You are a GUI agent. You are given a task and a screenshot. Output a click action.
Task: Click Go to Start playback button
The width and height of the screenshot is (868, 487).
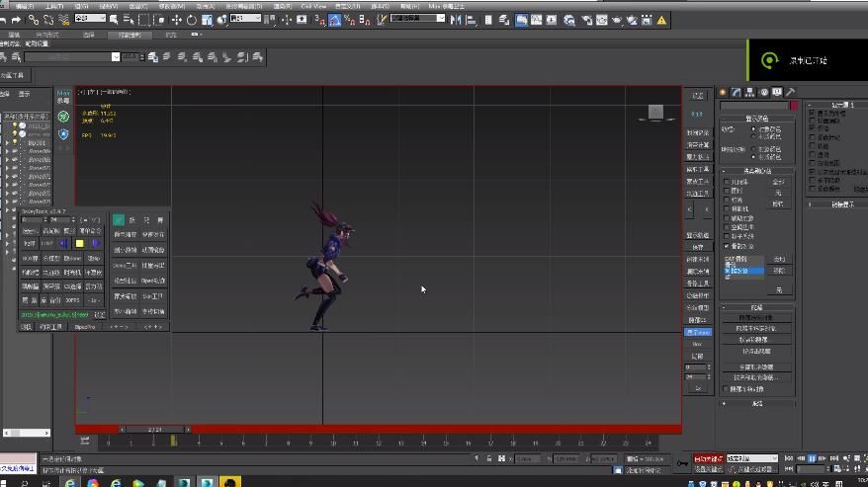click(789, 458)
